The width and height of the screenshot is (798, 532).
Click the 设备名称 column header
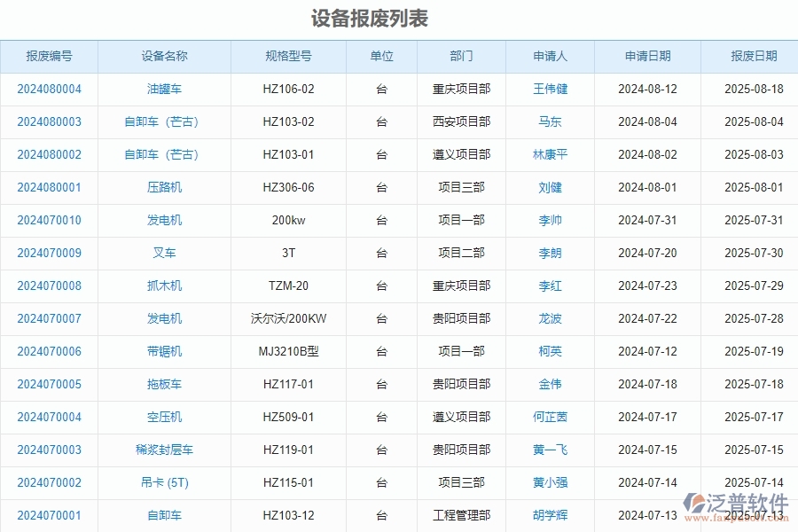(x=163, y=56)
